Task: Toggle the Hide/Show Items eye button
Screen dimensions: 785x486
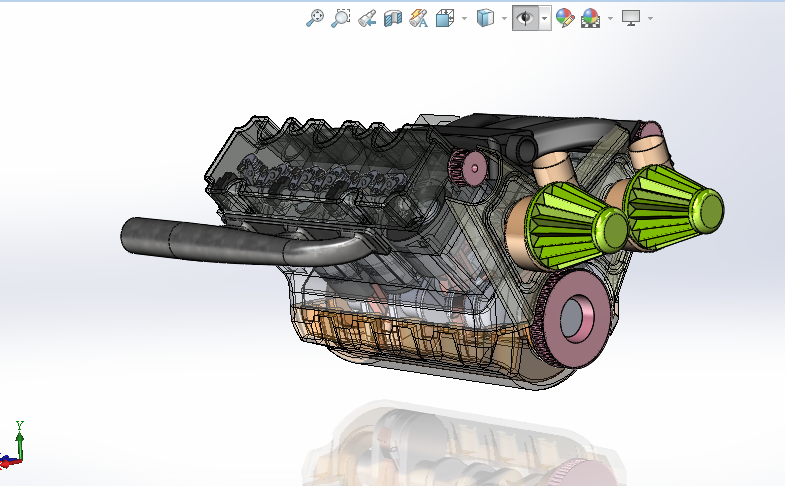Action: [x=525, y=19]
